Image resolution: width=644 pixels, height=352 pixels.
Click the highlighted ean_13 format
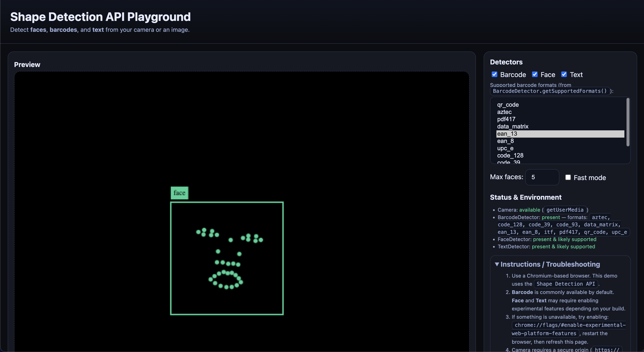(x=507, y=134)
